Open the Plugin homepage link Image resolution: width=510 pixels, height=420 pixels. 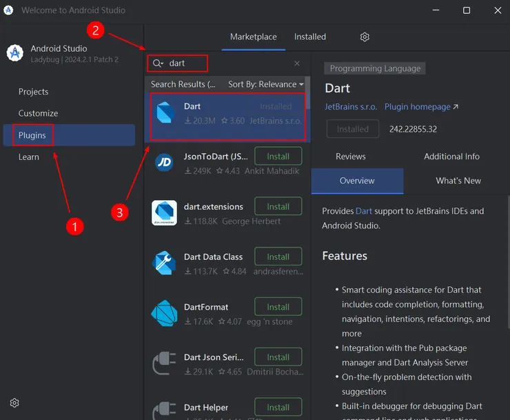pos(421,107)
